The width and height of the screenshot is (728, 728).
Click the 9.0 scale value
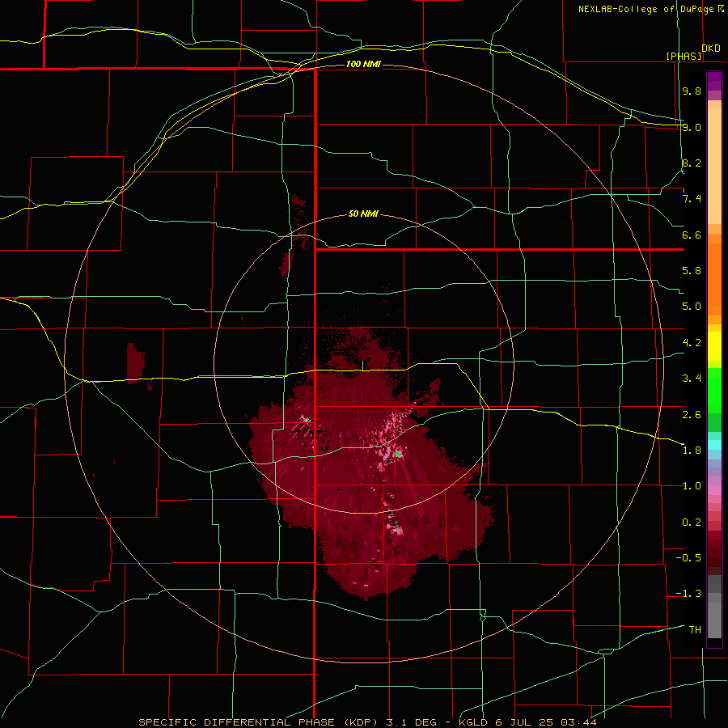click(692, 127)
